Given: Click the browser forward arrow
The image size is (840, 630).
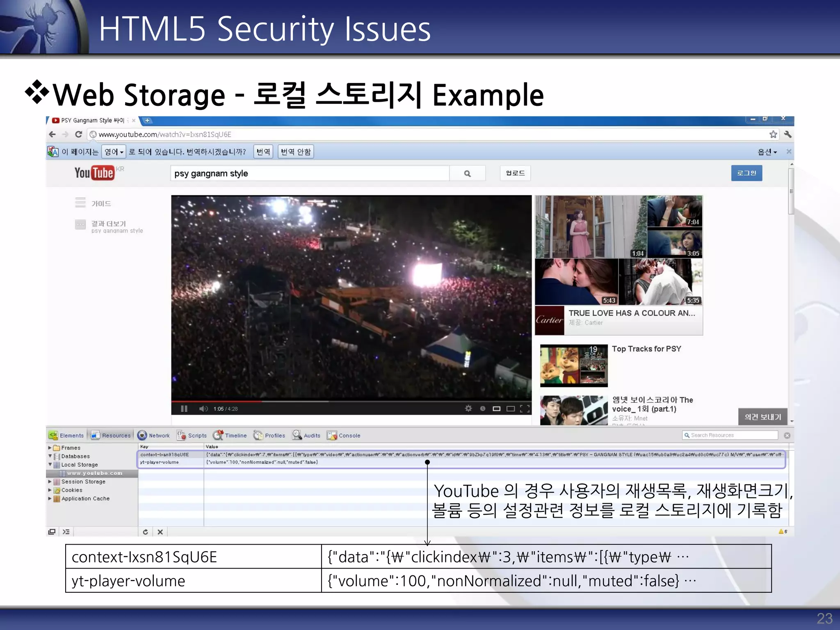Looking at the screenshot, I should [x=65, y=135].
